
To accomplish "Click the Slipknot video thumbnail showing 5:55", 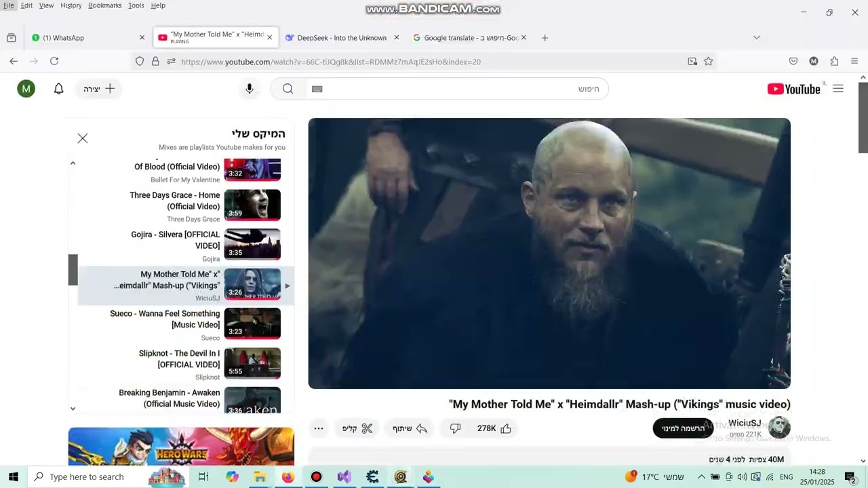I will coord(252,363).
